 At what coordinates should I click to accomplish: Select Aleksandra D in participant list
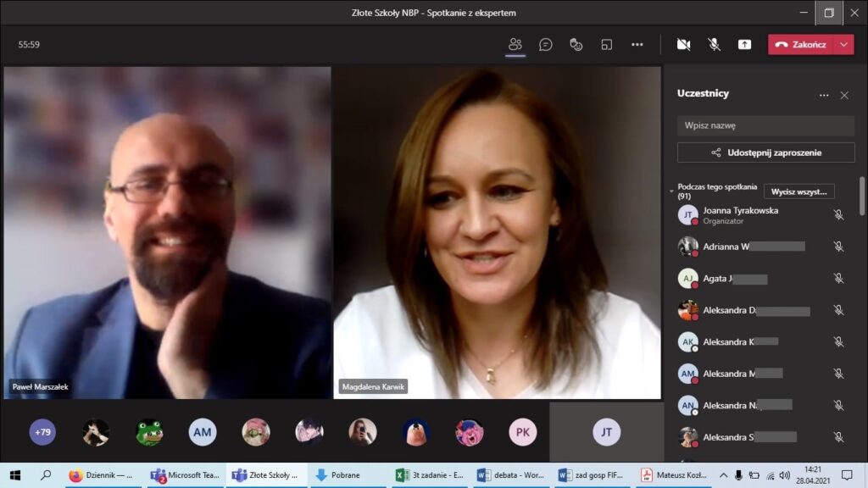pos(763,310)
